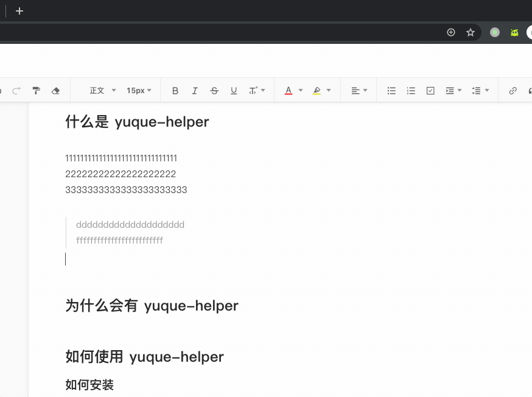Insert a hyperlink
532x397 pixels.
513,90
